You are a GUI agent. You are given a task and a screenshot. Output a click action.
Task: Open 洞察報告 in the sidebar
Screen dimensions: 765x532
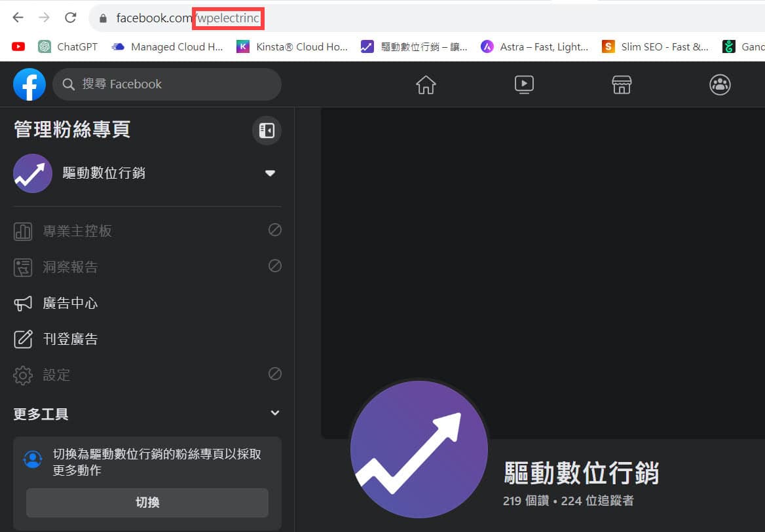(x=147, y=267)
